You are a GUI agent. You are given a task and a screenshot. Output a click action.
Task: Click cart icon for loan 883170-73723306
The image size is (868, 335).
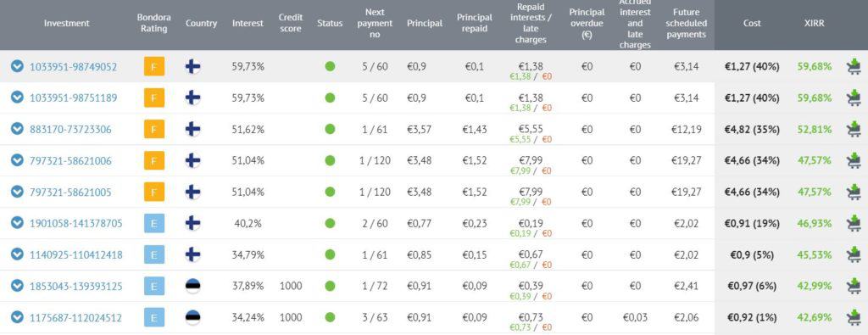pyautogui.click(x=853, y=129)
